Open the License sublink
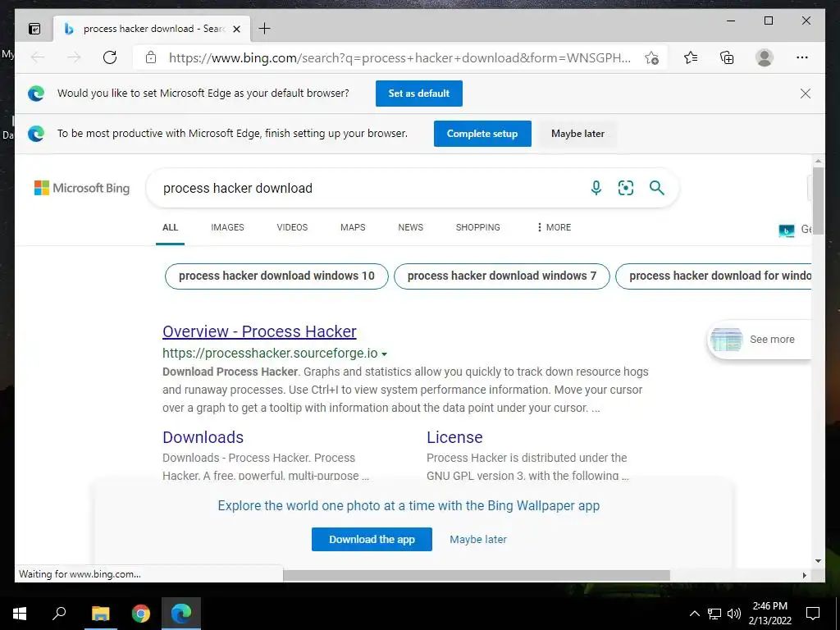 click(454, 437)
